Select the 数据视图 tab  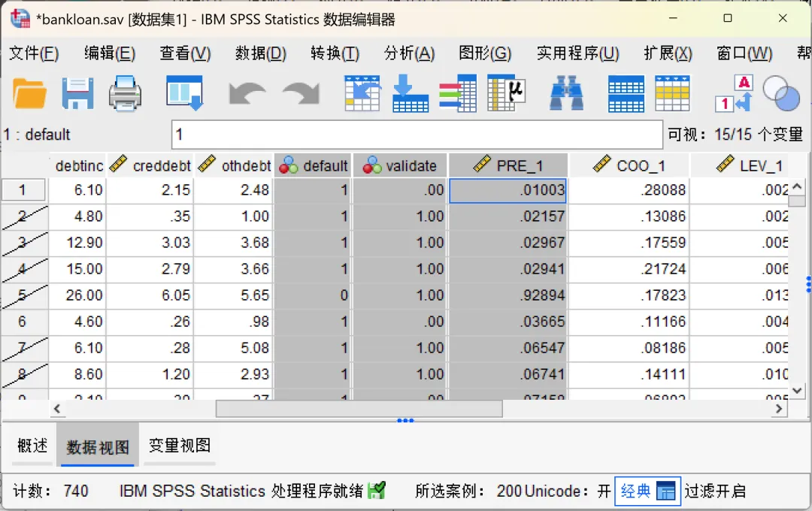tap(97, 446)
